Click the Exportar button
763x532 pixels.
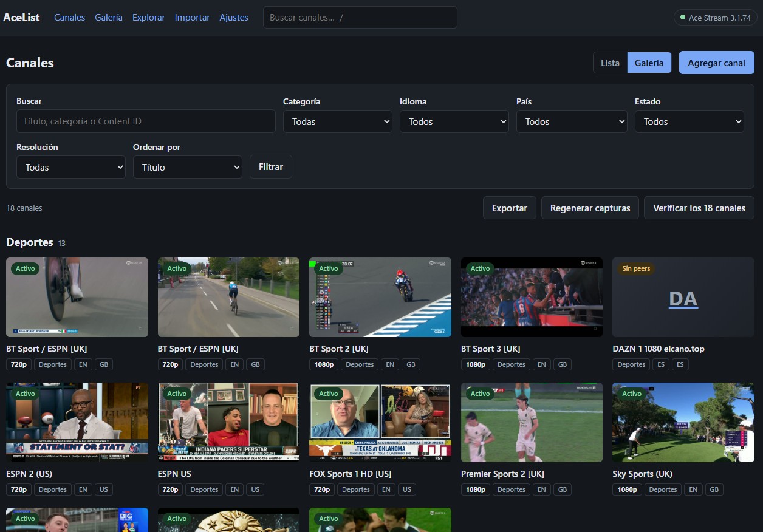[x=510, y=208]
